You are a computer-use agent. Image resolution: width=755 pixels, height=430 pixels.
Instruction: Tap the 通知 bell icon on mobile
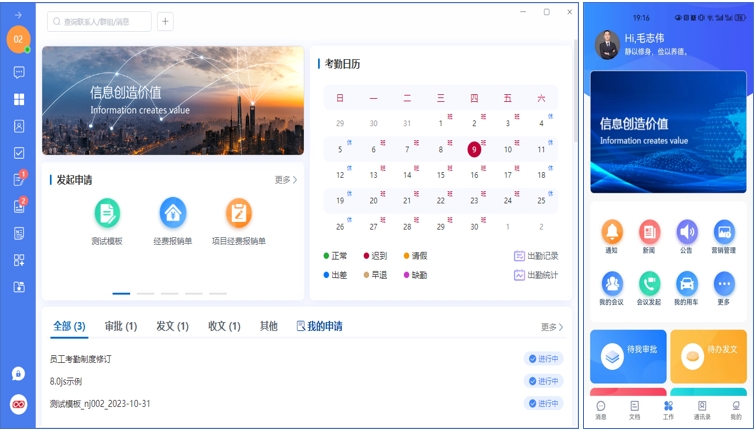coord(612,233)
